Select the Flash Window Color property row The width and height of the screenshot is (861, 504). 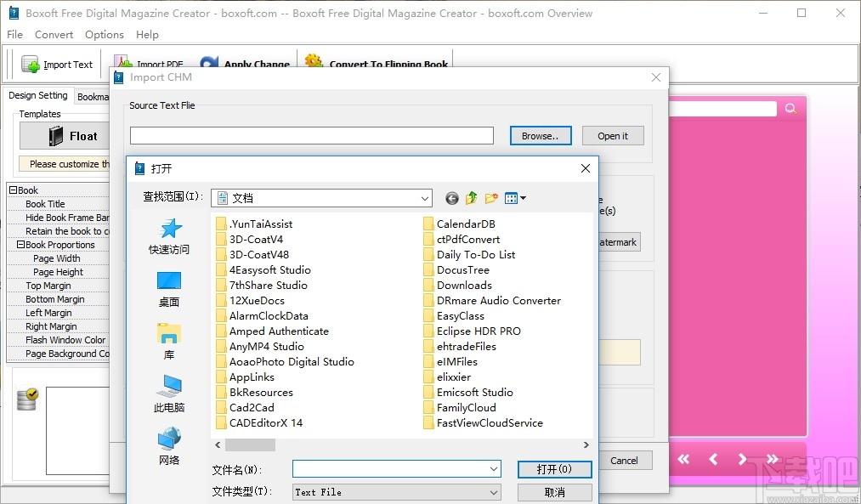[x=58, y=340]
